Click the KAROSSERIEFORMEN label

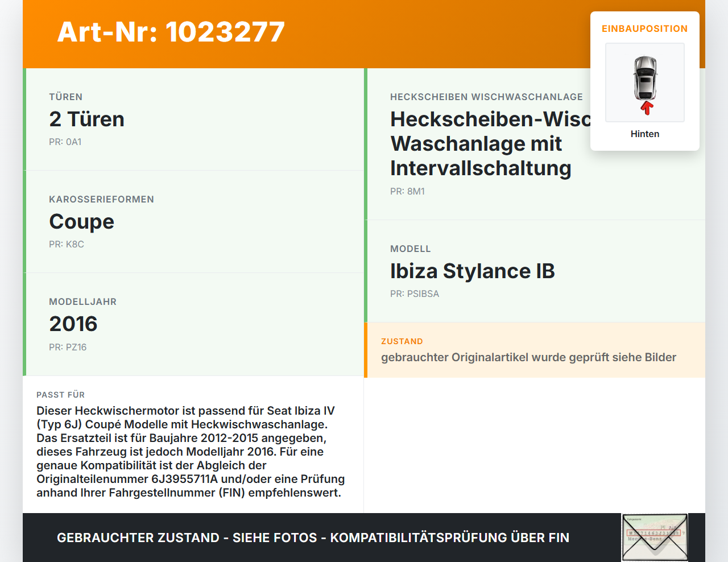coord(101,199)
